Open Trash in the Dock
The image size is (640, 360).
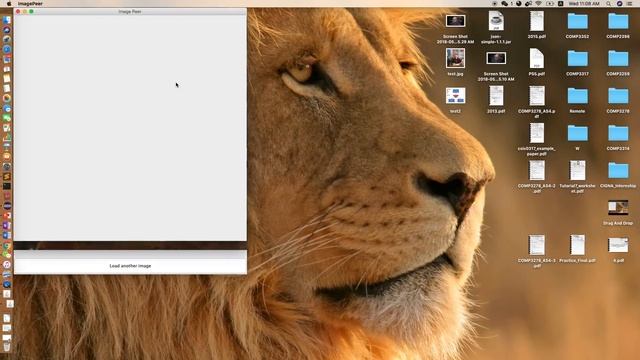point(7,347)
